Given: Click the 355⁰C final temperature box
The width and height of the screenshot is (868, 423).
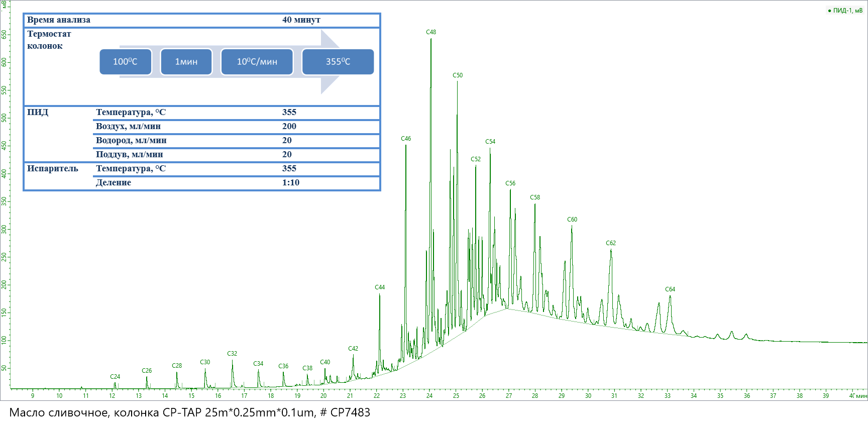Looking at the screenshot, I should point(338,62).
